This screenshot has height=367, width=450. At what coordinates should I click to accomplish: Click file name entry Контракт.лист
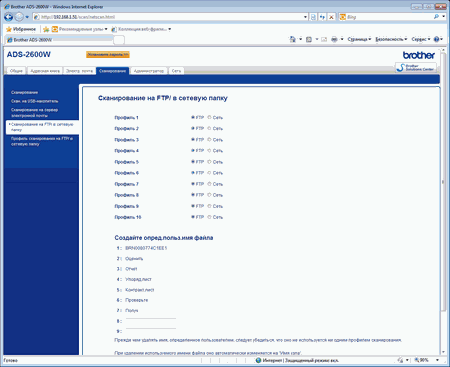(140, 290)
